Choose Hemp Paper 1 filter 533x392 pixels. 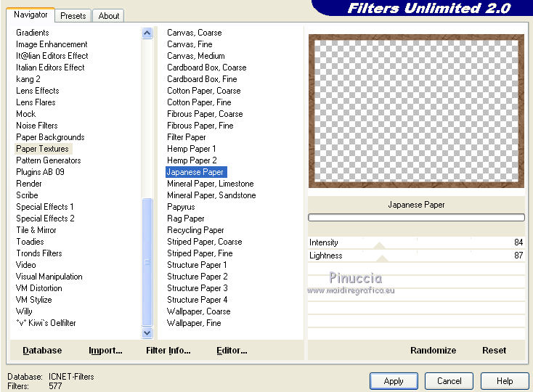click(192, 149)
